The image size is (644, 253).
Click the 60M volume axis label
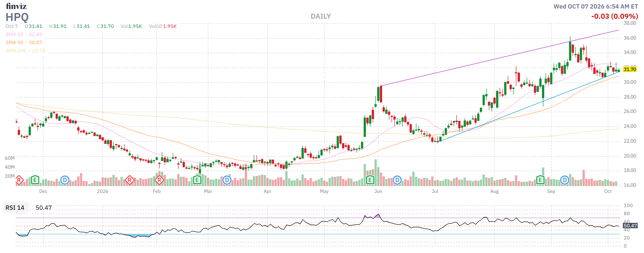click(x=10, y=158)
